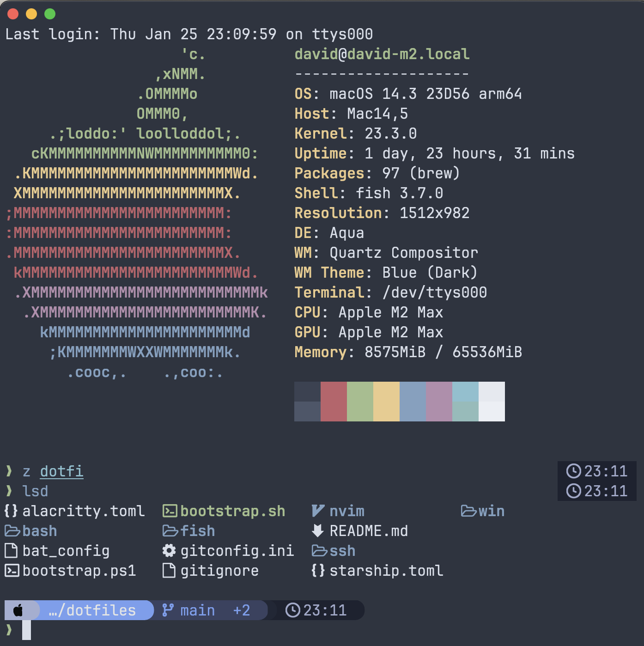Screen dimensions: 644x646
Task: Click the starship.toml file name
Action: pyautogui.click(x=386, y=571)
